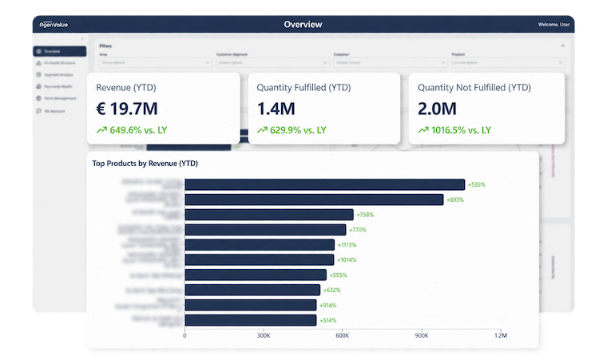This screenshot has height=364, width=607.
Task: Click the Segment Analysis sidebar icon
Action: [38, 75]
